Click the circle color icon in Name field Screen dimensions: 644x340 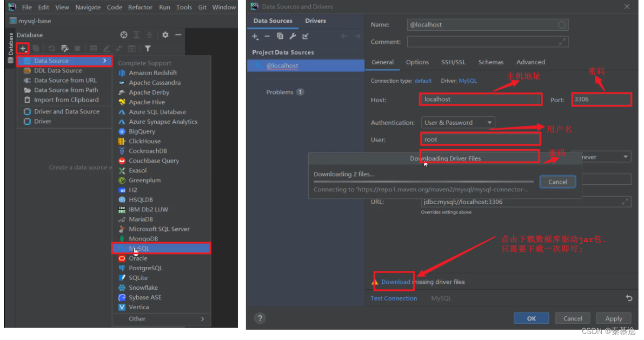(562, 25)
